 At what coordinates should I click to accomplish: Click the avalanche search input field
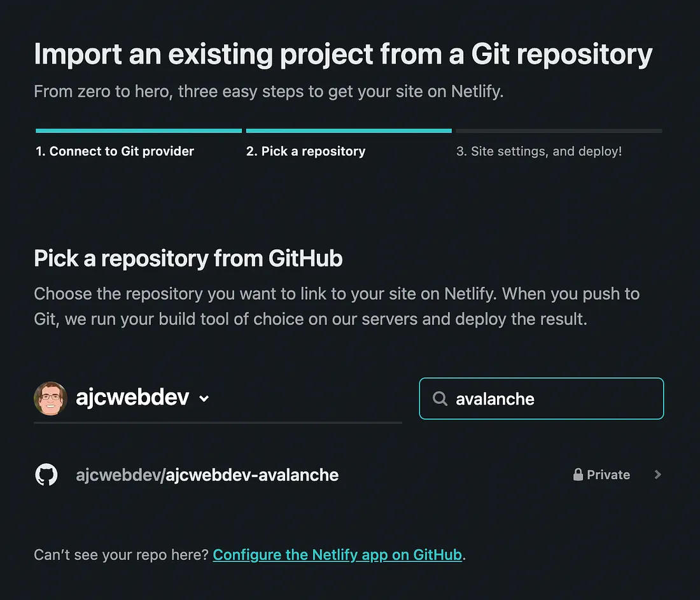(541, 398)
